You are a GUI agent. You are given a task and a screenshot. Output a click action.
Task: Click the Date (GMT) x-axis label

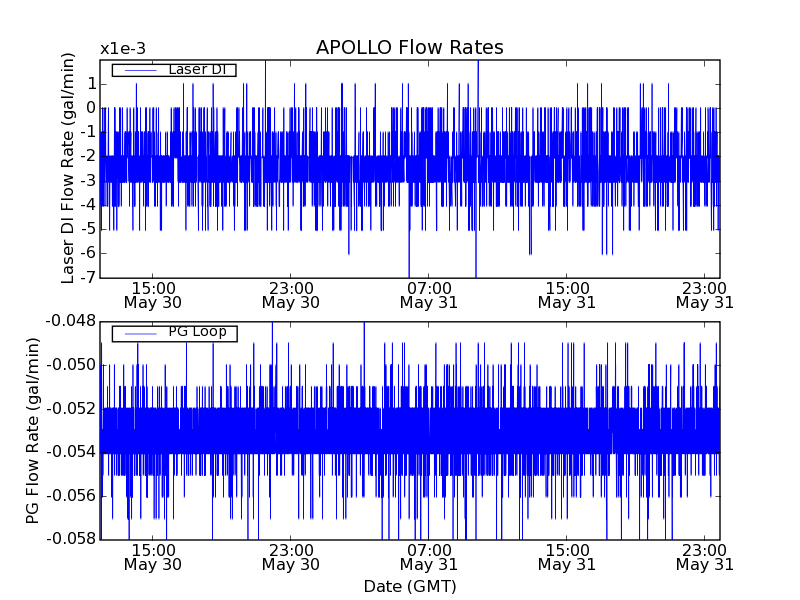409,586
